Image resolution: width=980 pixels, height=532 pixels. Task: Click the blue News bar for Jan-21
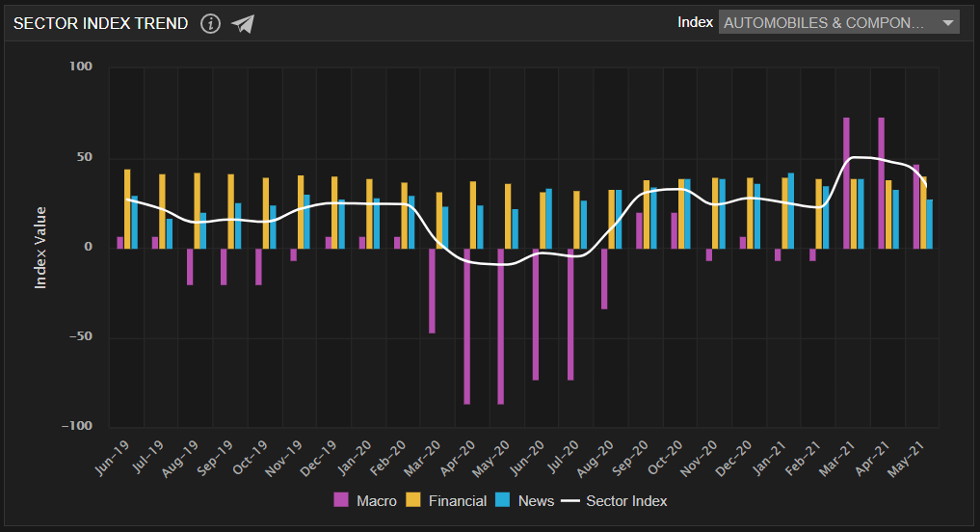791,210
